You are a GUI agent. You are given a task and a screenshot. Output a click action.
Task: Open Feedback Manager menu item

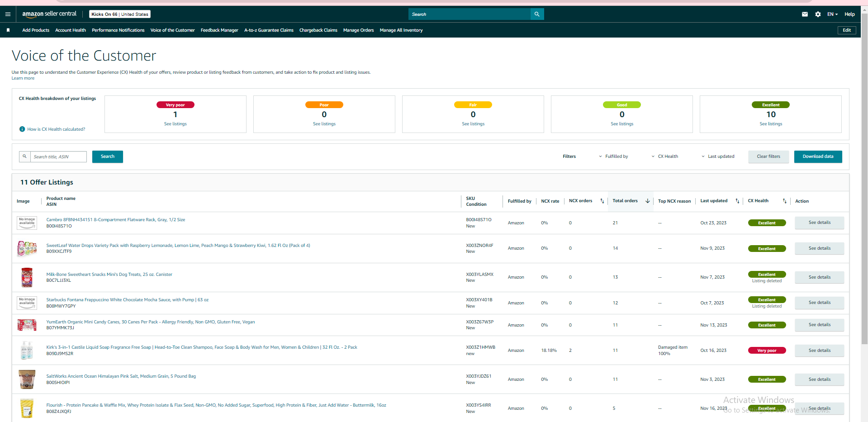pyautogui.click(x=219, y=30)
